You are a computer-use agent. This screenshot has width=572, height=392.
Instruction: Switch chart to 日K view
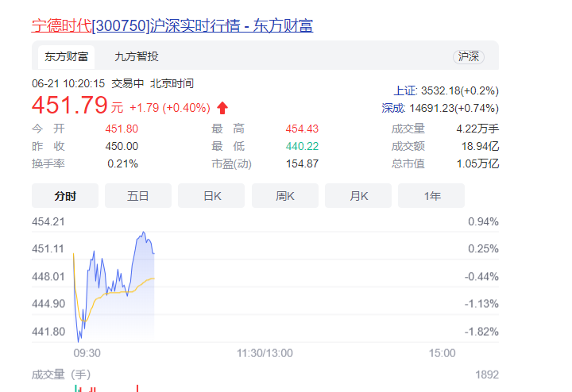coord(211,196)
